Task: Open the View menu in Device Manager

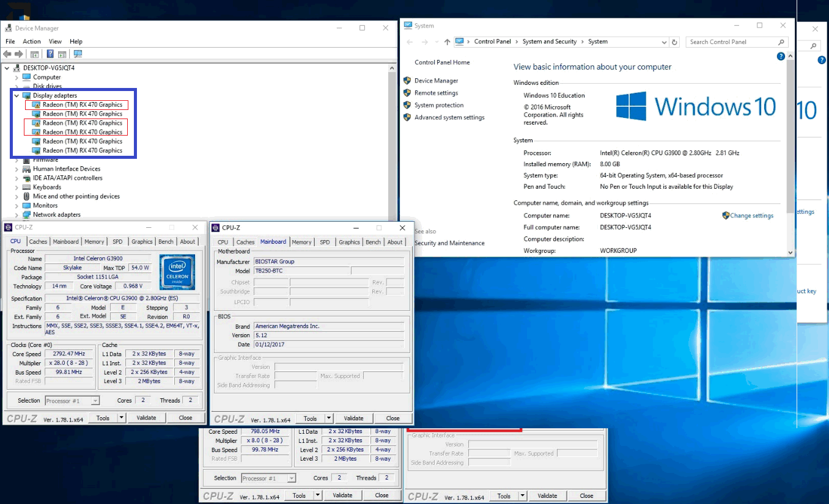Action: [55, 42]
